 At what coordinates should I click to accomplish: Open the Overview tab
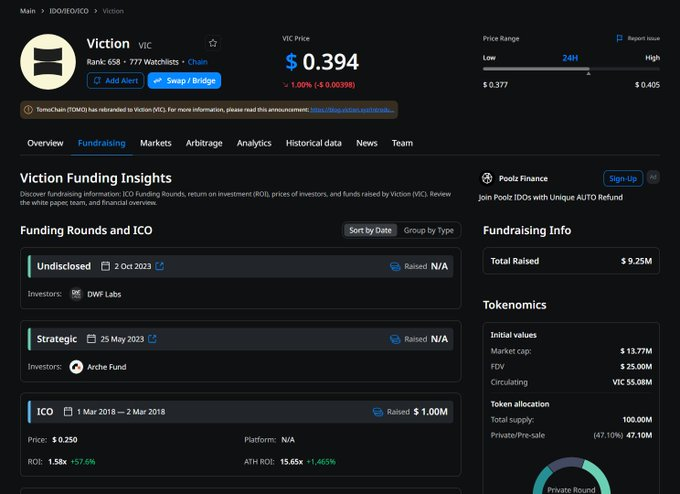(45, 143)
